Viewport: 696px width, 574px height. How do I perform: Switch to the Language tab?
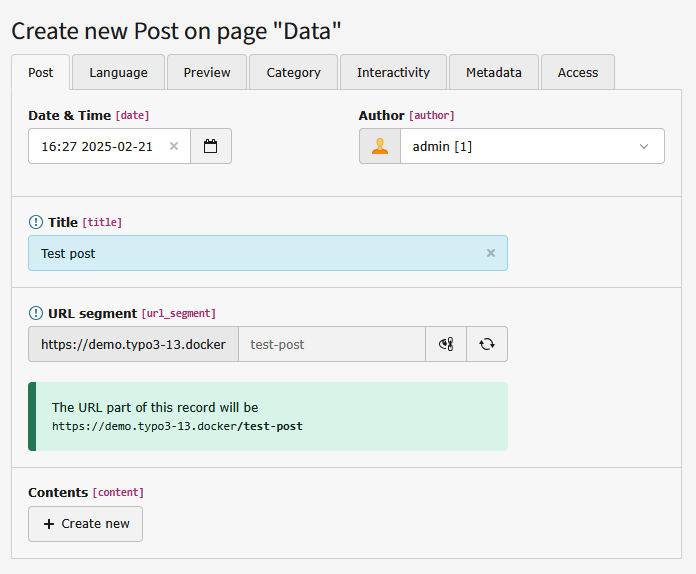(118, 72)
